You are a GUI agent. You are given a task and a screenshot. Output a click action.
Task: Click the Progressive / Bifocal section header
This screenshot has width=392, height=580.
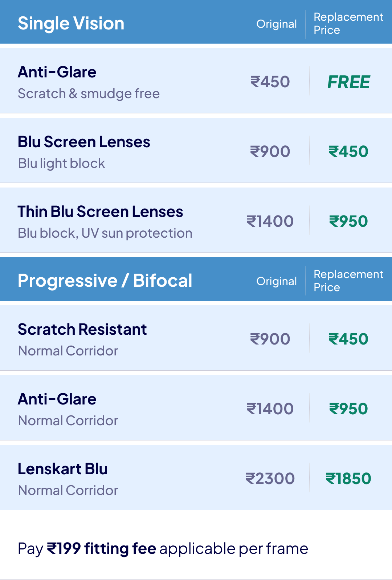pos(105,281)
